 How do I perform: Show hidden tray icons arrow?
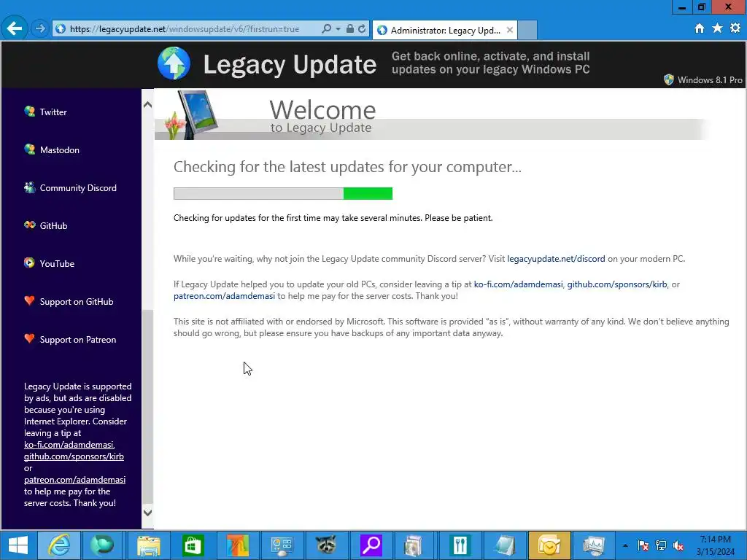click(625, 545)
